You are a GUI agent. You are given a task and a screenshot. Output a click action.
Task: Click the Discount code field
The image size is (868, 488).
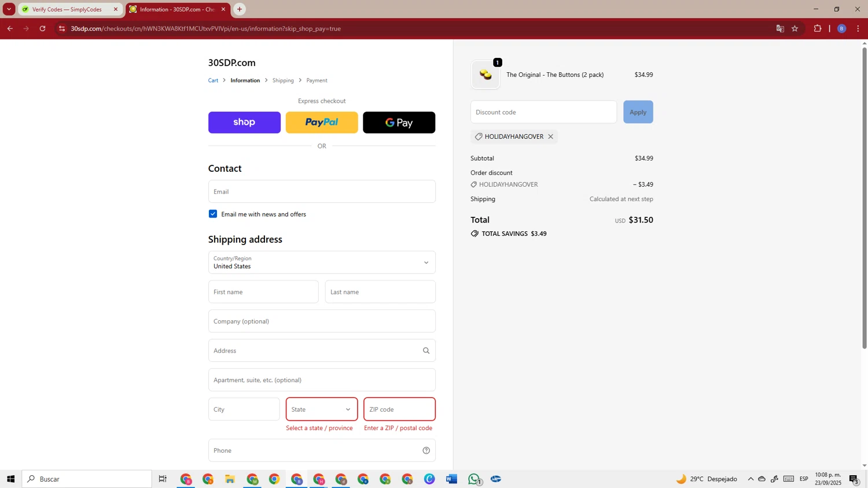pyautogui.click(x=543, y=112)
